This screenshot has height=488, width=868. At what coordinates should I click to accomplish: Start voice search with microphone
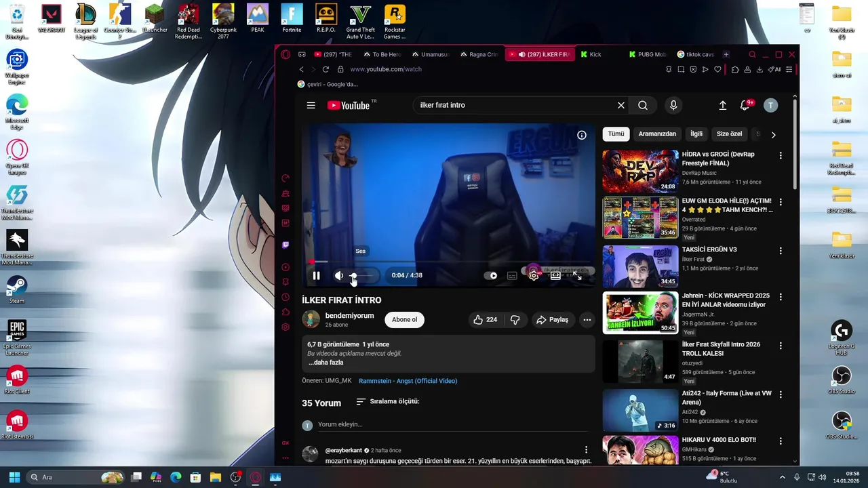(673, 105)
